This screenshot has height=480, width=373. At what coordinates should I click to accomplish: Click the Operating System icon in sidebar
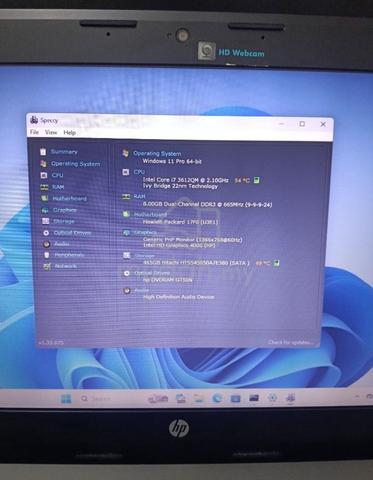[x=43, y=164]
